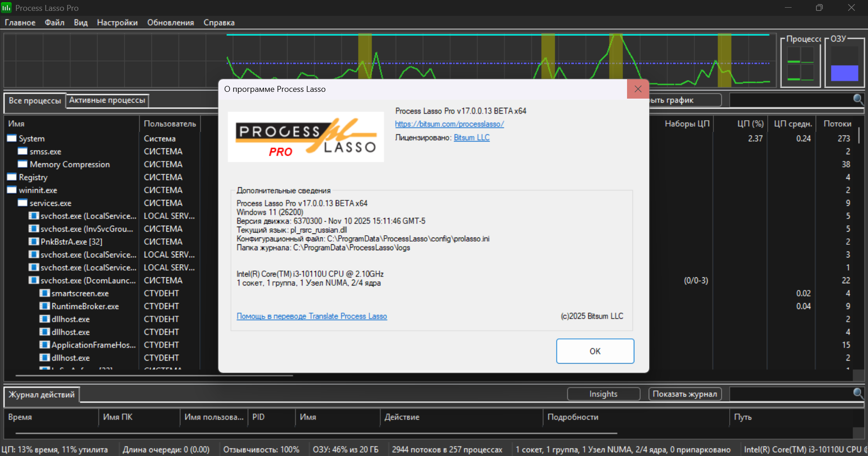The height and width of the screenshot is (456, 868).
Task: Click the Process Lasso Pro logo image
Action: pyautogui.click(x=306, y=137)
